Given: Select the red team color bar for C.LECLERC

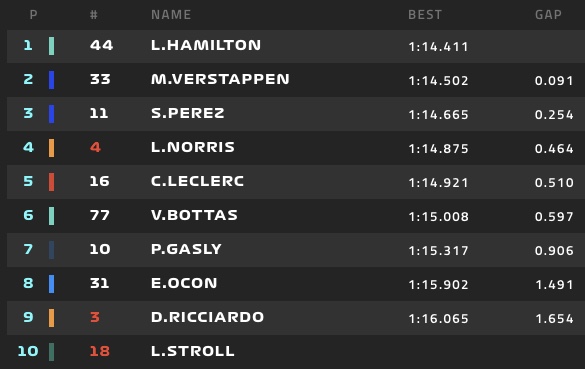Looking at the screenshot, I should point(51,182).
